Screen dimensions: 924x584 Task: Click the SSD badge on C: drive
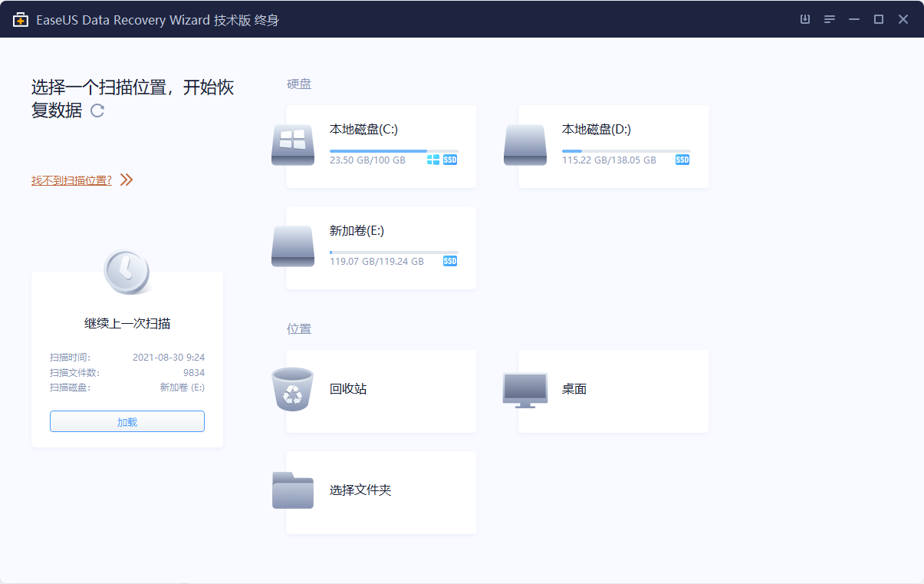coord(450,160)
